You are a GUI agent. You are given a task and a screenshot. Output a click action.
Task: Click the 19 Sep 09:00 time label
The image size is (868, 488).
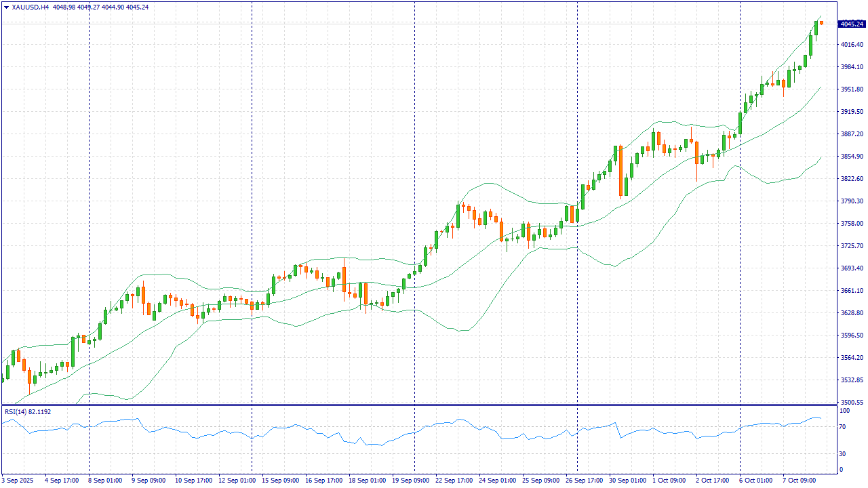point(412,481)
